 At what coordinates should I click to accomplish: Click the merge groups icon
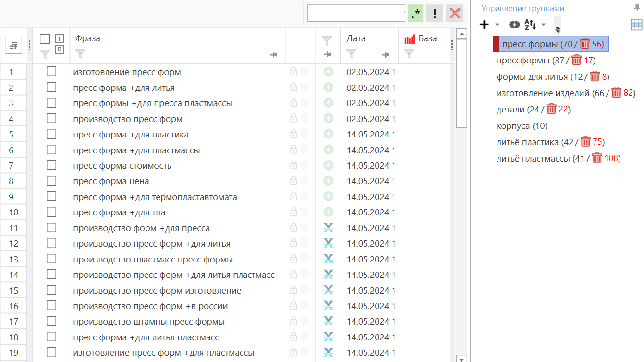pos(514,25)
